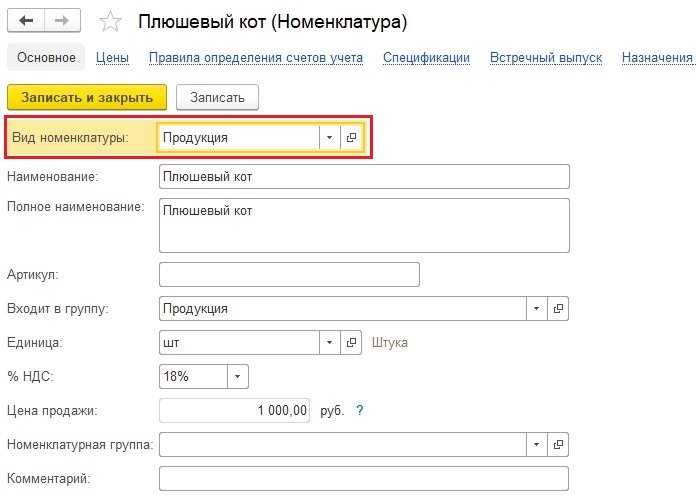Go back with the left arrow button
696x495 pixels.
(x=26, y=20)
